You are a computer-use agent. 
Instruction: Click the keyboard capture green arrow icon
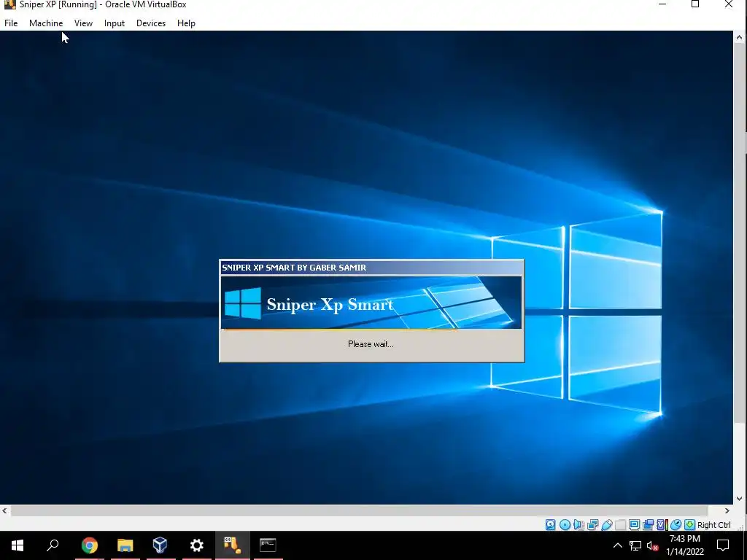click(x=689, y=525)
